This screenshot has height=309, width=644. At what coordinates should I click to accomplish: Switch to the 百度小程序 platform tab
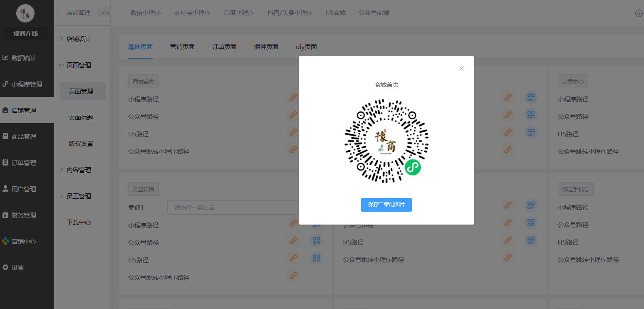(x=239, y=13)
